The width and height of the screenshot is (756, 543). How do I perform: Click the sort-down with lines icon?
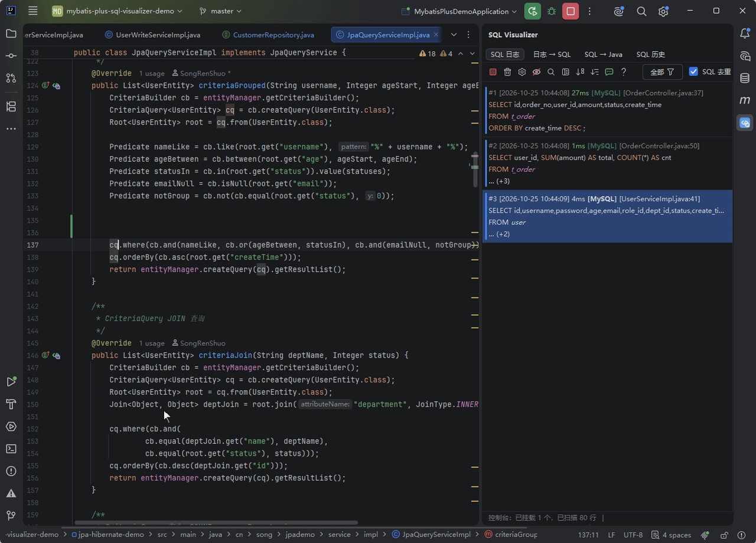point(595,72)
